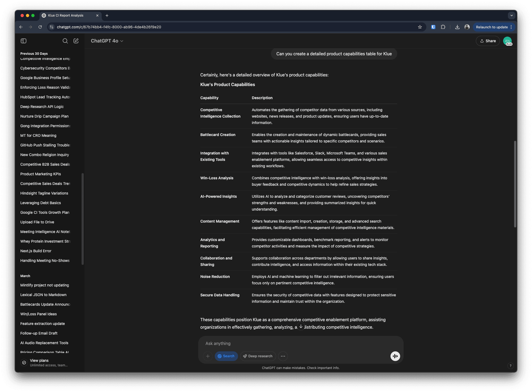Focus the Ask anything input field
The width and height of the screenshot is (532, 392).
tap(301, 343)
